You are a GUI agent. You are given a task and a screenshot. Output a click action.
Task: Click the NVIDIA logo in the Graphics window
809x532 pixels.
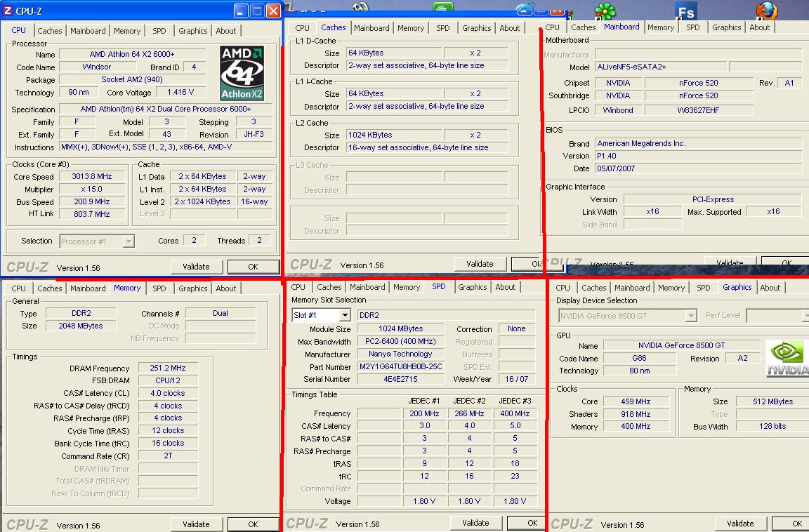(787, 358)
